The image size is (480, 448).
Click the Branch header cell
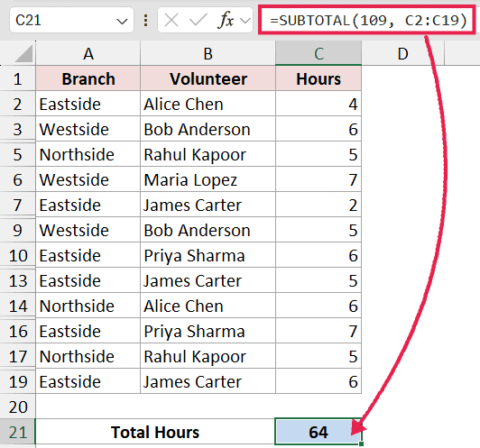coord(88,79)
